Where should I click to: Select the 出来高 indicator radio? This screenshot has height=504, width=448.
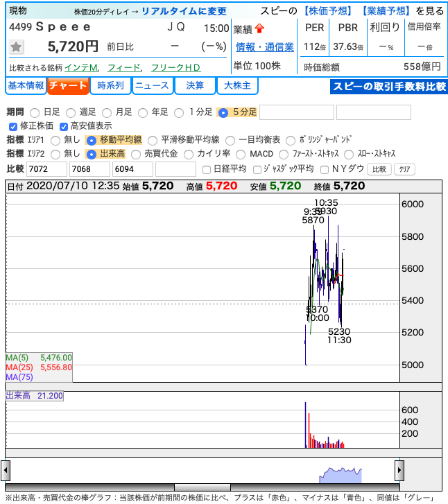92,155
